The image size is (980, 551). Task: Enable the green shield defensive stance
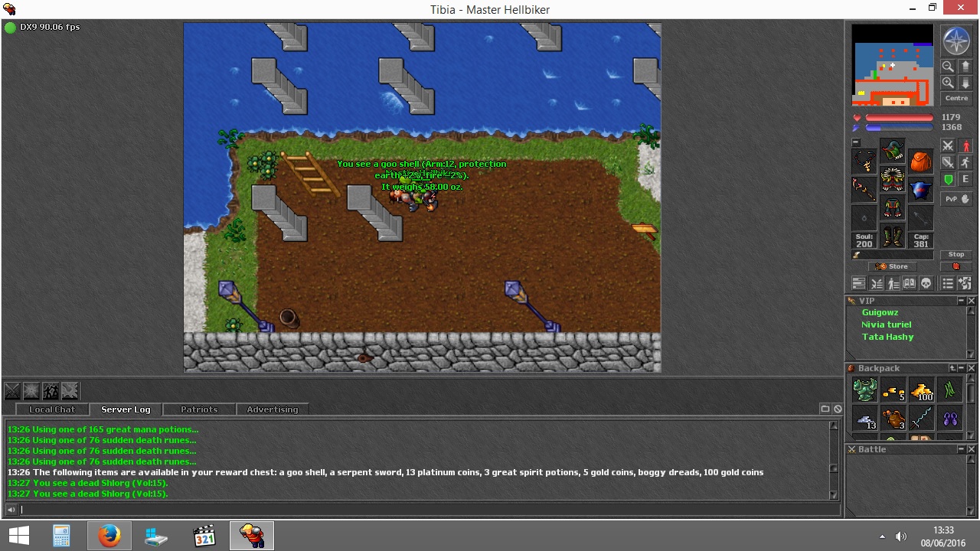948,180
